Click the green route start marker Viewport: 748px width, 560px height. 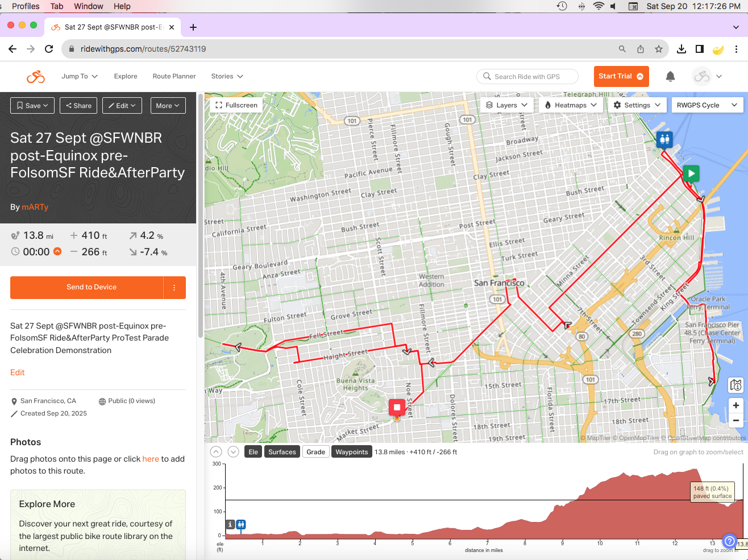coord(691,173)
